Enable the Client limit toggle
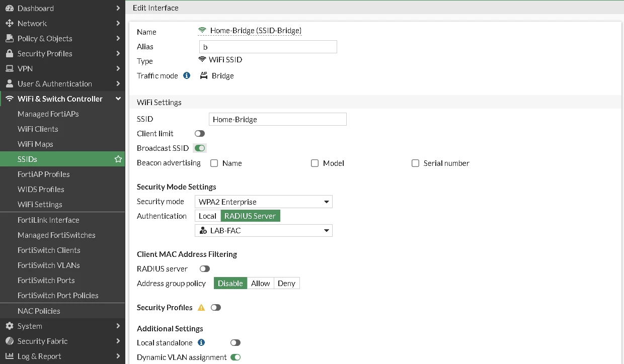The height and width of the screenshot is (364, 624). [200, 133]
